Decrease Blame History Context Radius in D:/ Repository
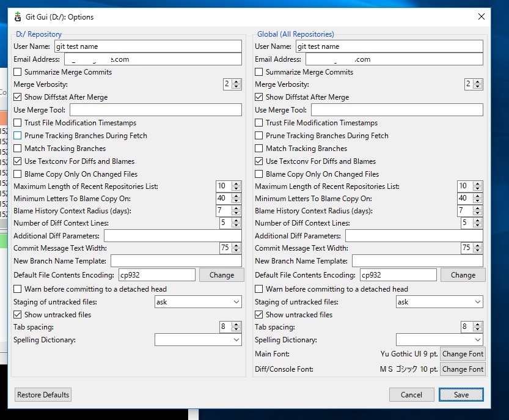This screenshot has height=420, width=509. pyautogui.click(x=236, y=213)
